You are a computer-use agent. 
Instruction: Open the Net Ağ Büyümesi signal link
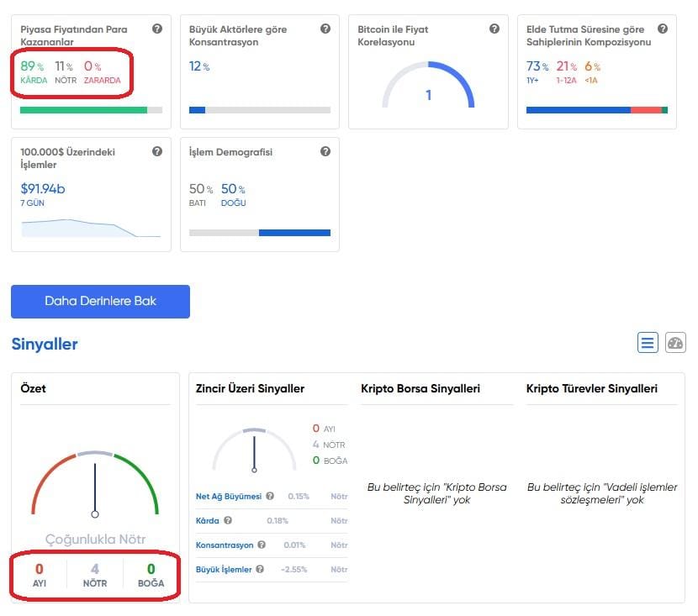click(228, 497)
